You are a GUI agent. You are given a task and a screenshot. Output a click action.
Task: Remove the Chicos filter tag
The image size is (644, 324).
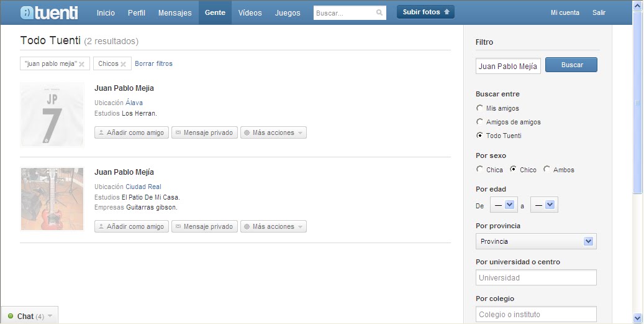(x=123, y=64)
